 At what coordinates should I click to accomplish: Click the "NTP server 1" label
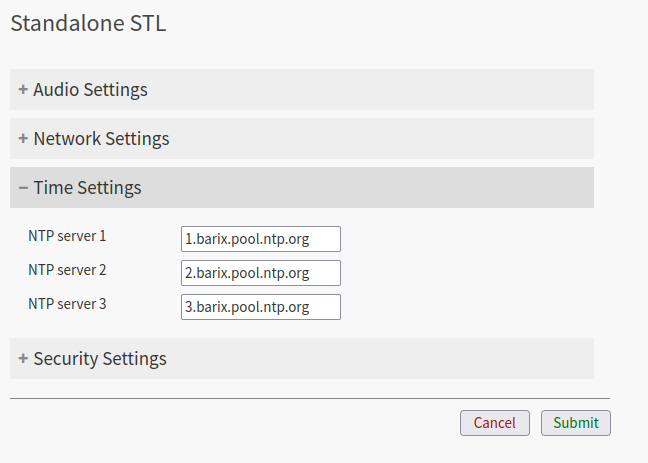click(x=67, y=236)
